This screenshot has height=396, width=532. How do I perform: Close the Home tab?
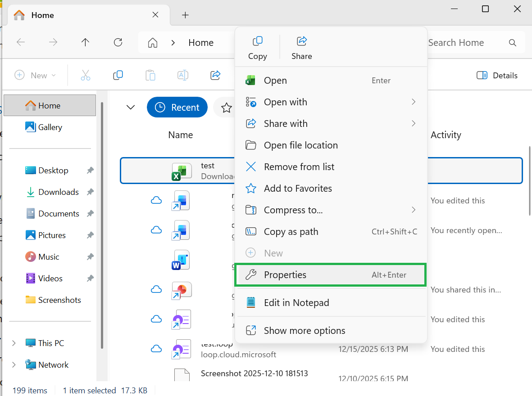pos(155,15)
